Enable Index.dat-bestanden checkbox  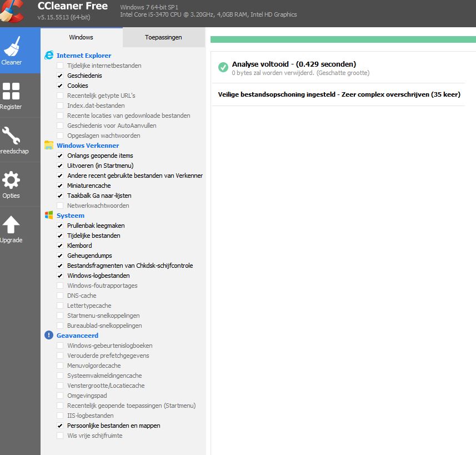tap(60, 106)
